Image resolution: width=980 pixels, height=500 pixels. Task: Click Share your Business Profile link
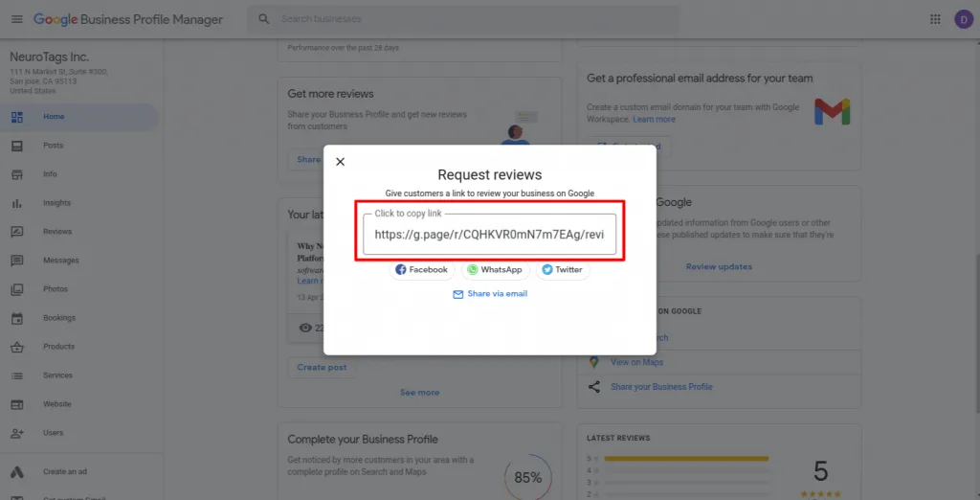pos(661,387)
